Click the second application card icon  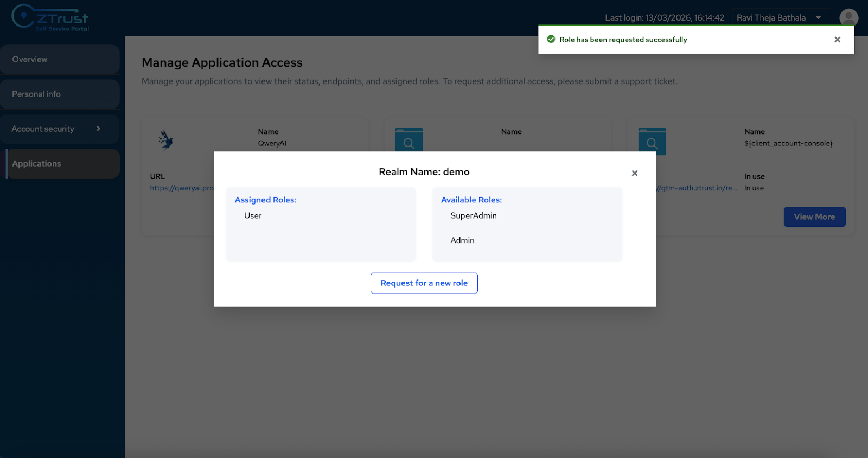[x=409, y=140]
